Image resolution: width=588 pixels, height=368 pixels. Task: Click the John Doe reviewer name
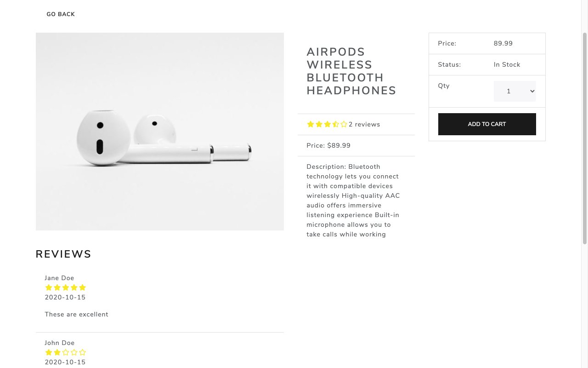(60, 343)
